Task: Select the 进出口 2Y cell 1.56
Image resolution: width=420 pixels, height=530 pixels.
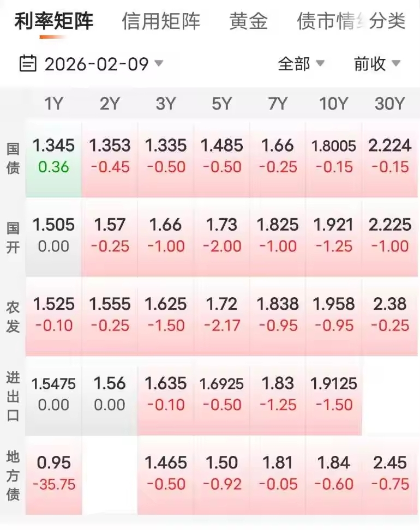Action: (x=110, y=394)
